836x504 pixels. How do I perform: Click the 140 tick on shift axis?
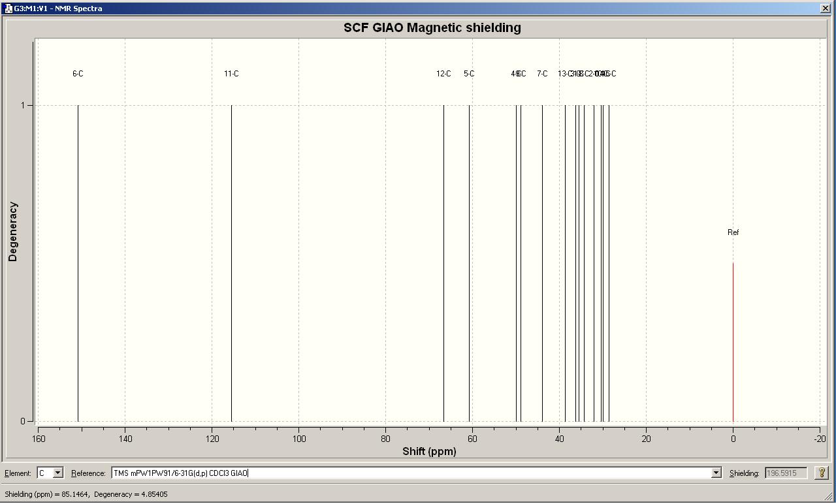pos(125,439)
